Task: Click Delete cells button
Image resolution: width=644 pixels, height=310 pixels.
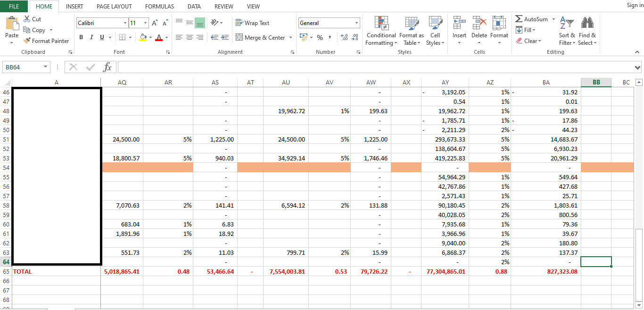Action: coord(479,31)
